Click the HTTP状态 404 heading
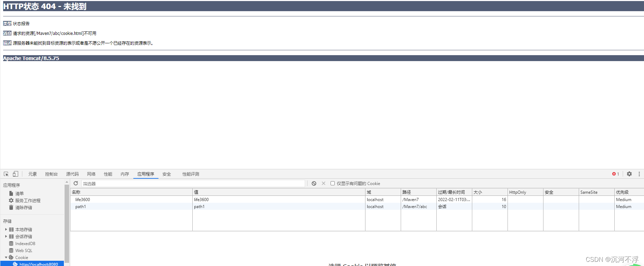Viewport: 644px width, 266px height. (x=45, y=6)
